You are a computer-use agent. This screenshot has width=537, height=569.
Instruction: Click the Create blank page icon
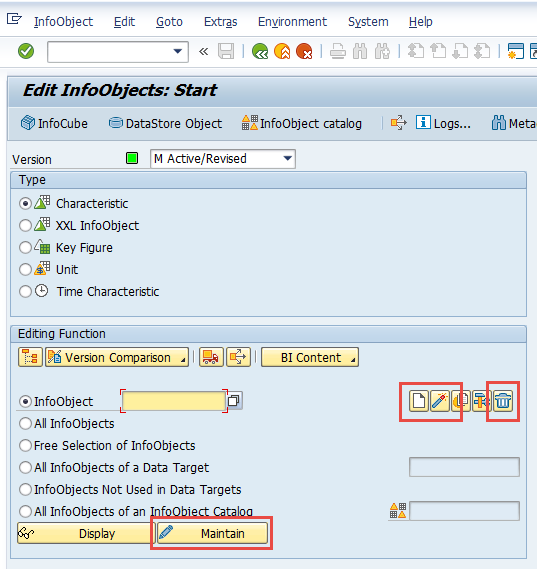419,401
